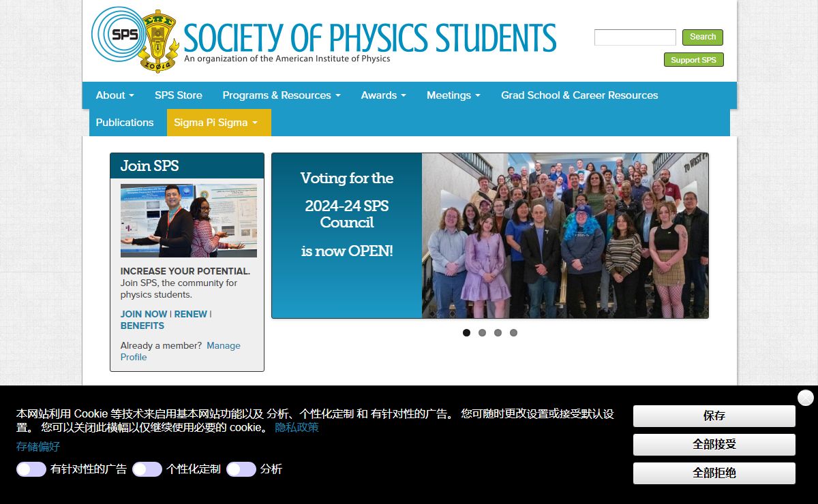Open the 隐私政策 privacy policy link

point(297,428)
